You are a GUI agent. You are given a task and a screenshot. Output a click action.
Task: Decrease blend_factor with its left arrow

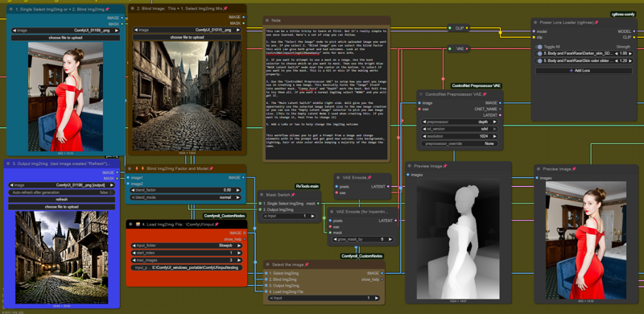pyautogui.click(x=133, y=190)
